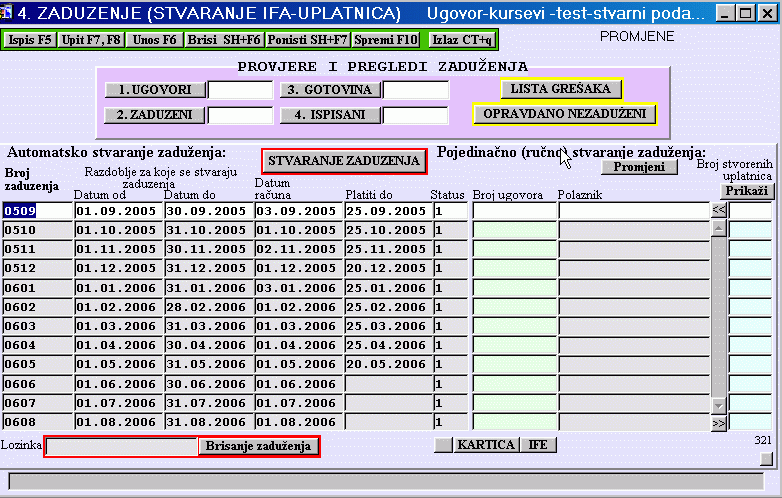Click the blank button left of KARTICA
The image size is (782, 498).
[x=443, y=445]
